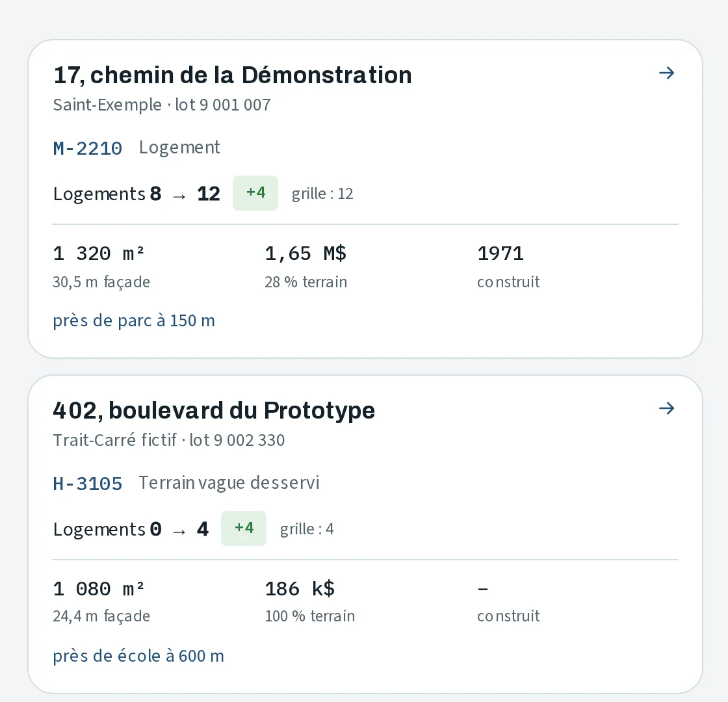Click the text près de école à 600 m

pos(138,656)
